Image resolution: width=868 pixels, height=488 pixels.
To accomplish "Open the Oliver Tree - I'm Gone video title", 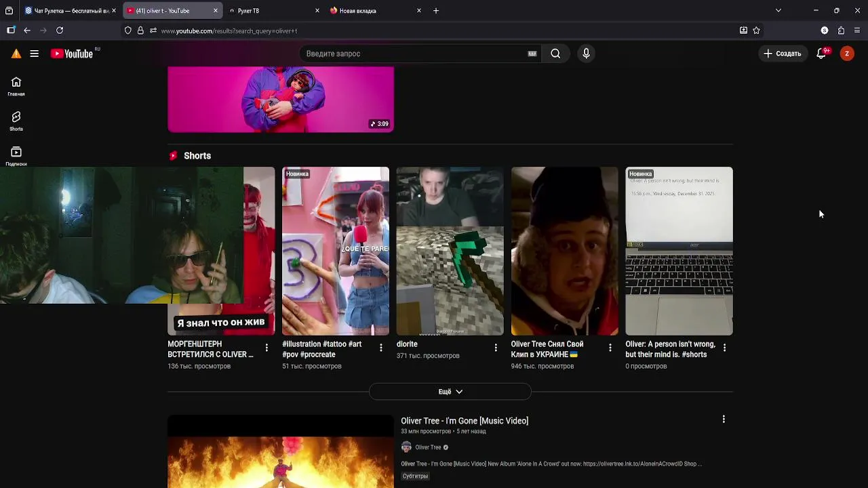I will pyautogui.click(x=465, y=421).
